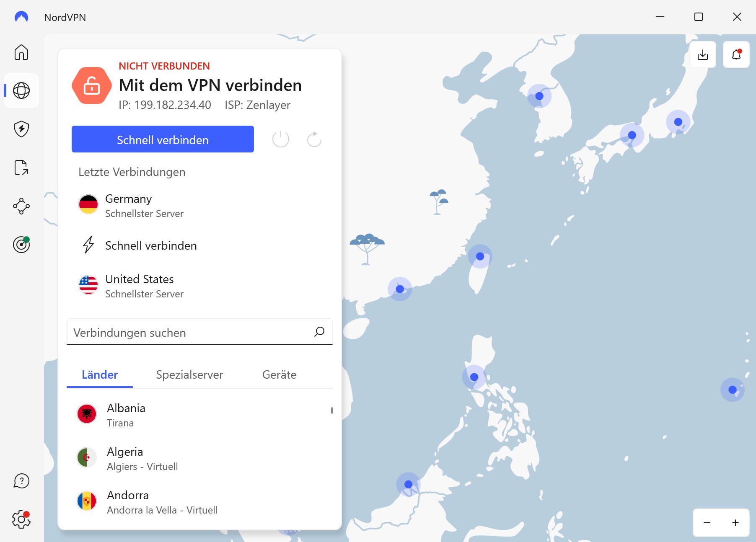This screenshot has height=542, width=756.
Task: Click the lightning bolt quick connect icon
Action: tap(88, 245)
